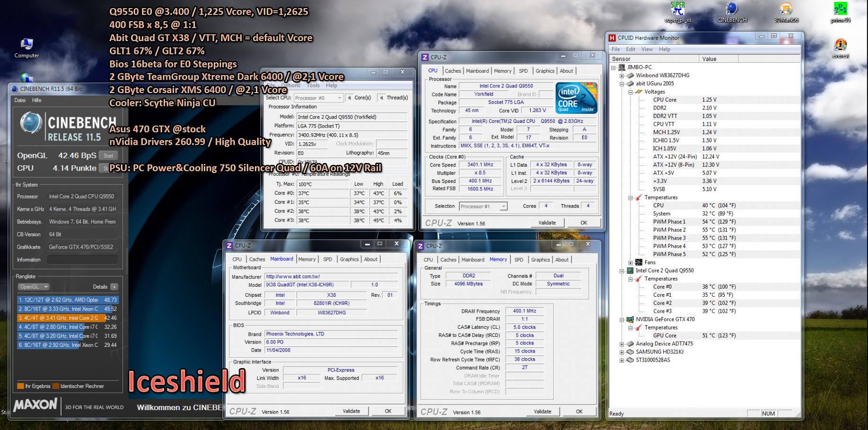Click the graphics card icon beside NVIDIA GeForce GTX 470
The height and width of the screenshot is (430, 868).
[630, 319]
